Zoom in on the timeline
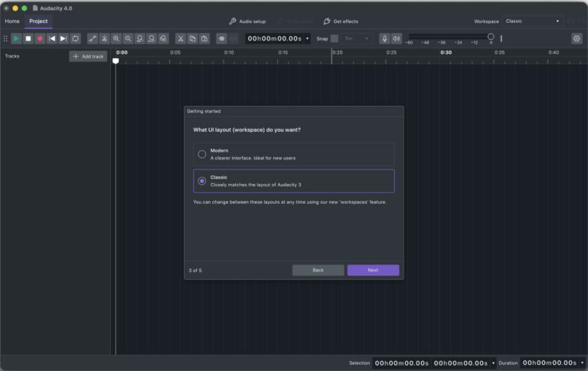588x371 pixels. coord(116,38)
